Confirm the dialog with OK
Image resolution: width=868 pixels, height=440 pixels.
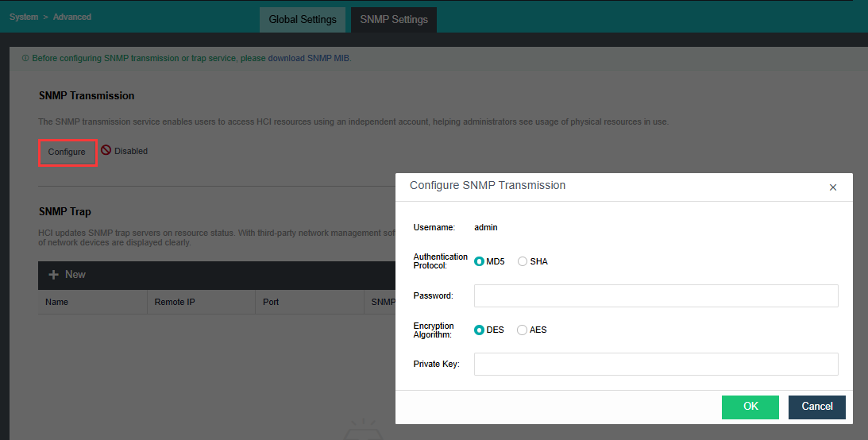(x=750, y=407)
